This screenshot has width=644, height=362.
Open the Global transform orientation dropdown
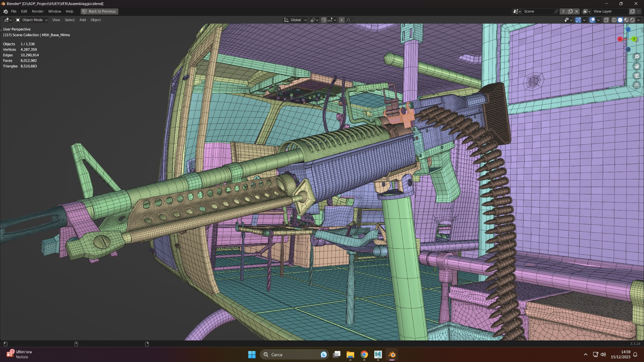[x=296, y=20]
